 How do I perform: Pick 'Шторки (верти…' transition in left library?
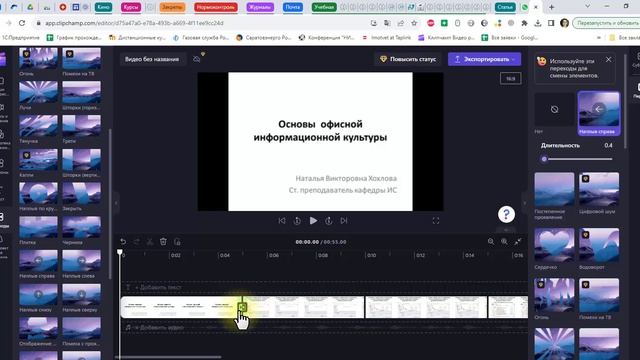[82, 160]
